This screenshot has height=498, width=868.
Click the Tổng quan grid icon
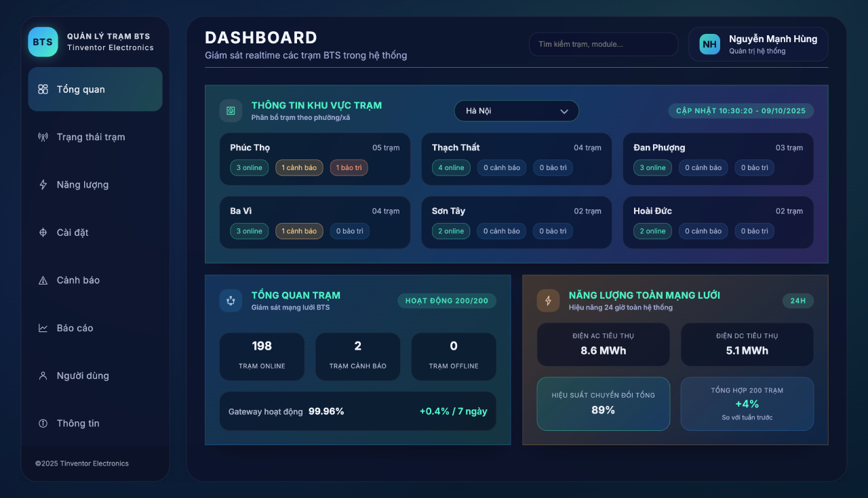pyautogui.click(x=43, y=89)
